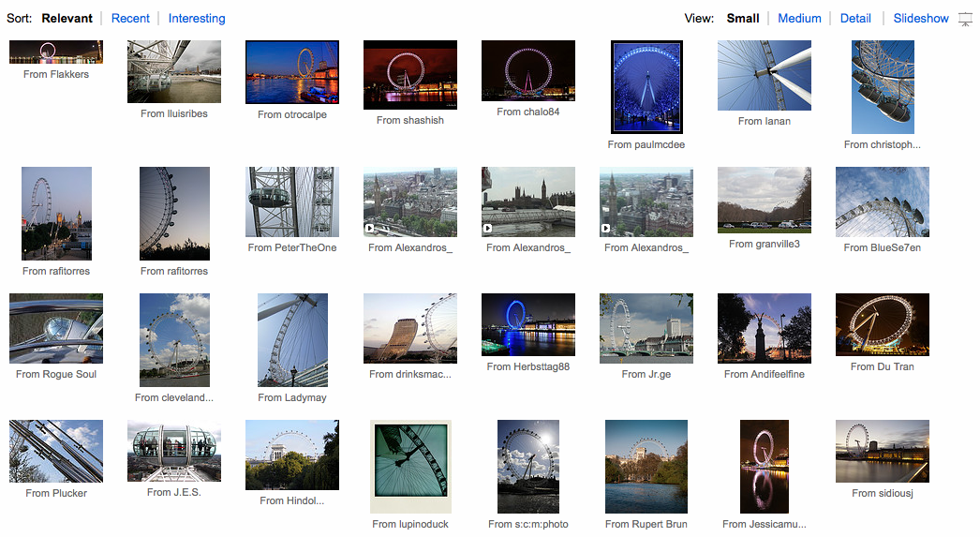Screen dimensions: 980x537
Task: Click the slideshow presentation screen icon
Action: tap(966, 19)
